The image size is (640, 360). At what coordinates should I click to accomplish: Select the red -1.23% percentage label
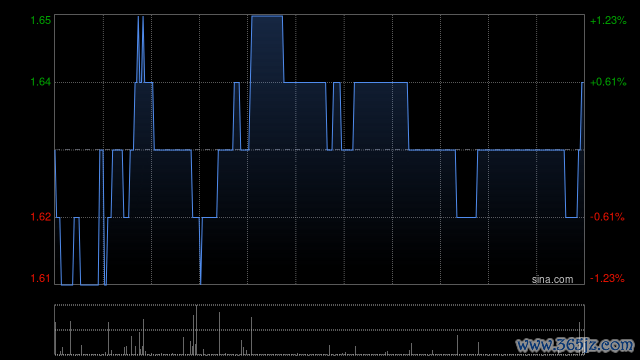click(x=607, y=278)
